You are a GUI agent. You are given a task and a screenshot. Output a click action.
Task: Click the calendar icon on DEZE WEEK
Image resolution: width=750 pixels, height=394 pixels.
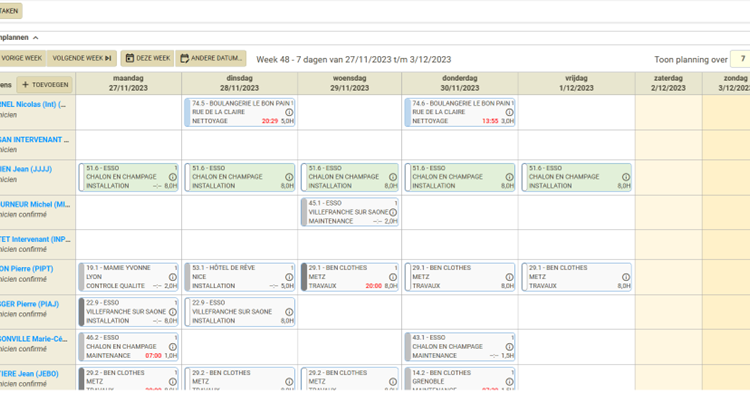130,58
